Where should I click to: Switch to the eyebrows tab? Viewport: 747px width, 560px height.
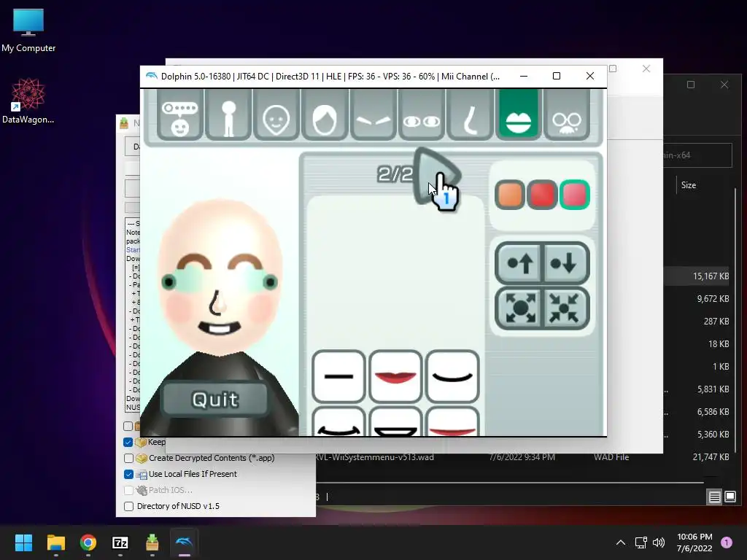click(373, 114)
